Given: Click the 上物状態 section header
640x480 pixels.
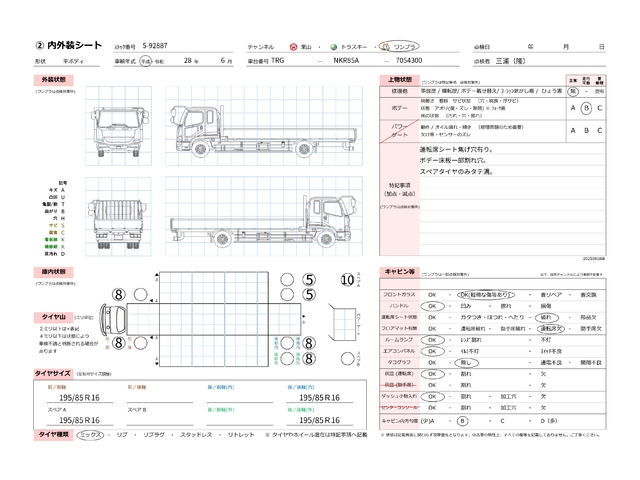Looking at the screenshot, I should [398, 78].
